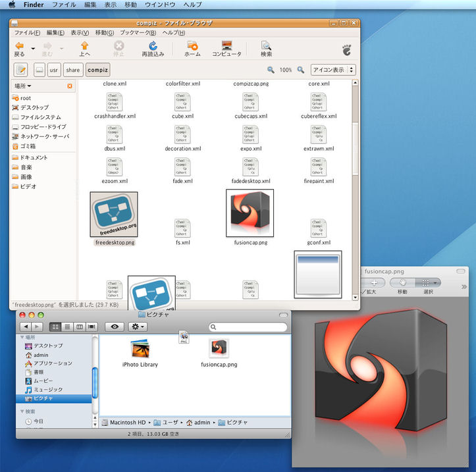The image size is (476, 472).
Task: Select decoration.xml file icon
Action: (x=182, y=134)
